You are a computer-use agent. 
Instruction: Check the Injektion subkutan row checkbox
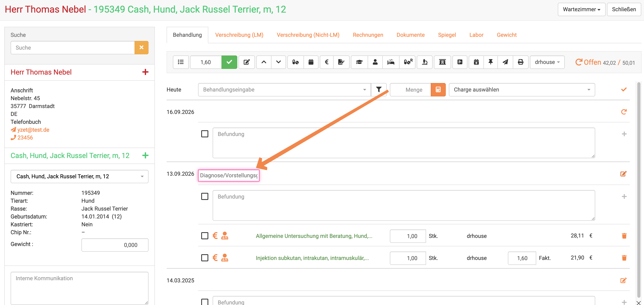coord(205,258)
